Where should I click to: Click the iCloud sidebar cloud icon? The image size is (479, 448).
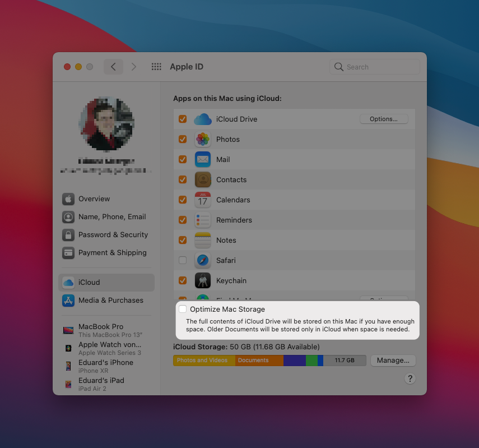click(x=68, y=283)
